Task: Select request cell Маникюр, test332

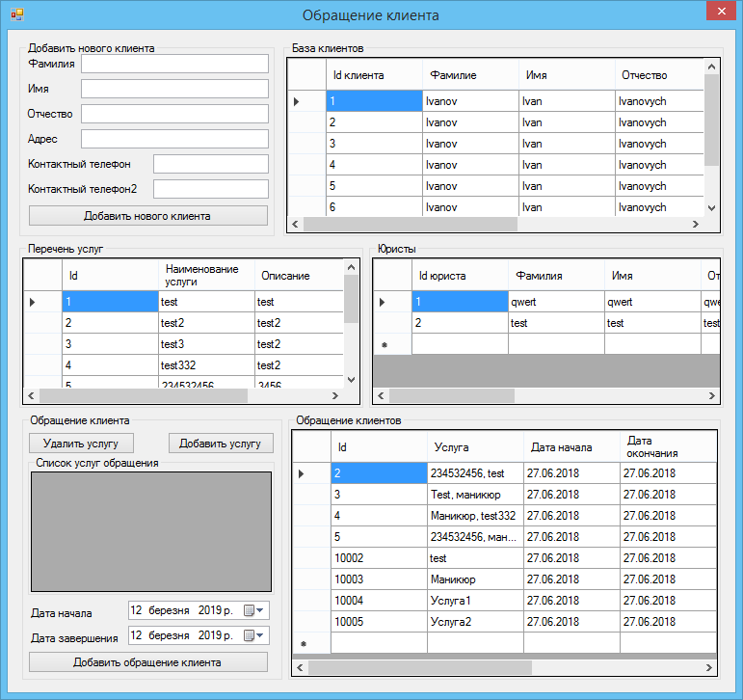Action: 475,516
